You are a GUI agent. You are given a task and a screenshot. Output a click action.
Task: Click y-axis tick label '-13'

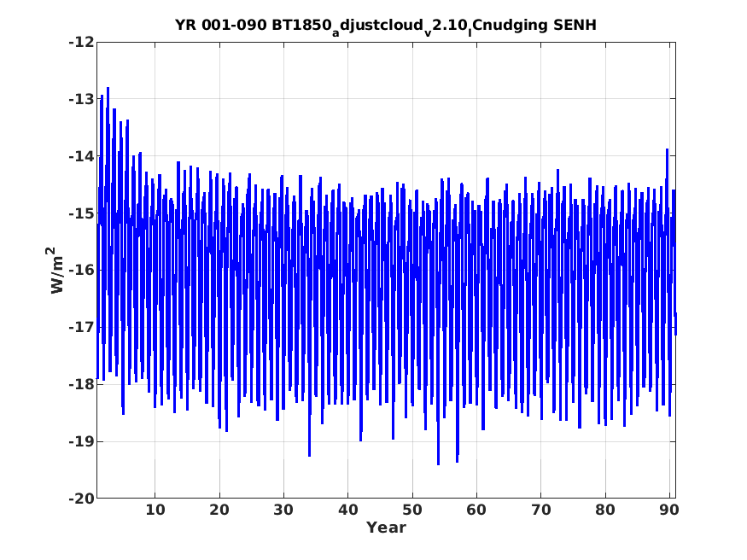pyautogui.click(x=81, y=99)
